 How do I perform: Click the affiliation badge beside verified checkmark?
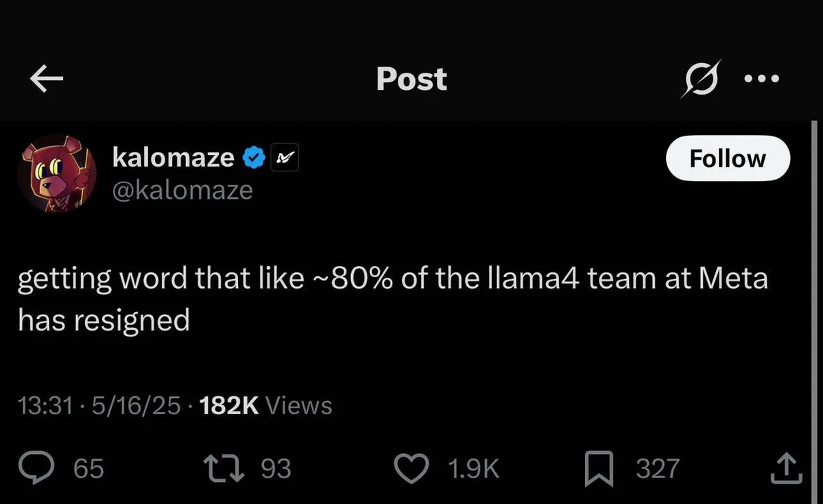pyautogui.click(x=284, y=159)
